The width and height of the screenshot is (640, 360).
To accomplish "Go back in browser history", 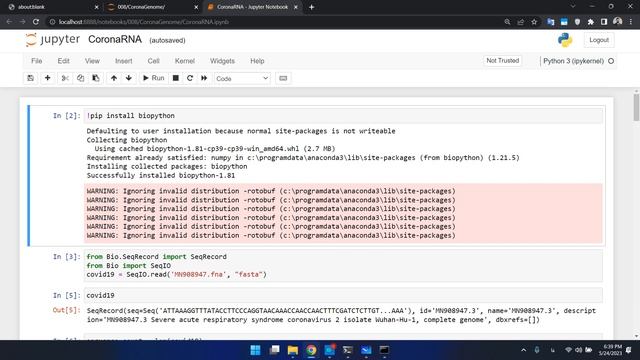I will [9, 22].
